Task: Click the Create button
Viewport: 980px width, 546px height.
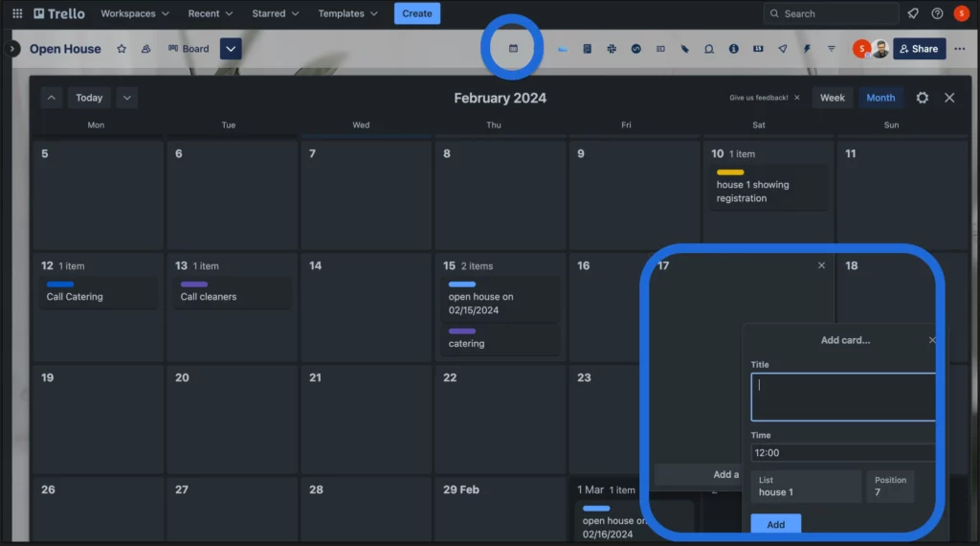Action: (x=417, y=13)
